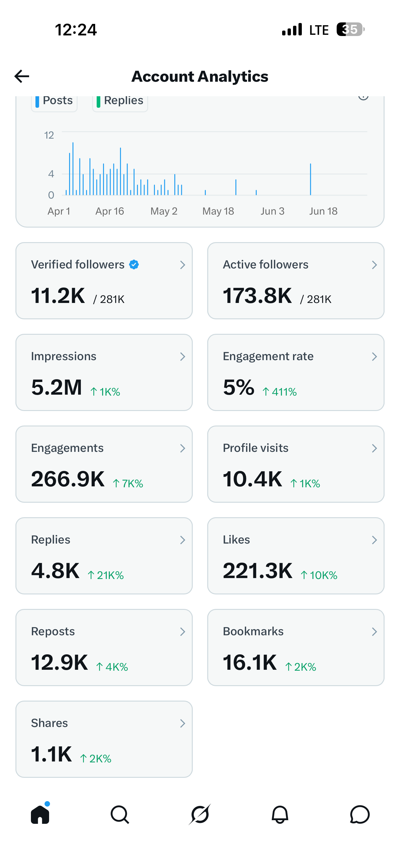
Task: Tap the chart info icon
Action: (x=363, y=97)
